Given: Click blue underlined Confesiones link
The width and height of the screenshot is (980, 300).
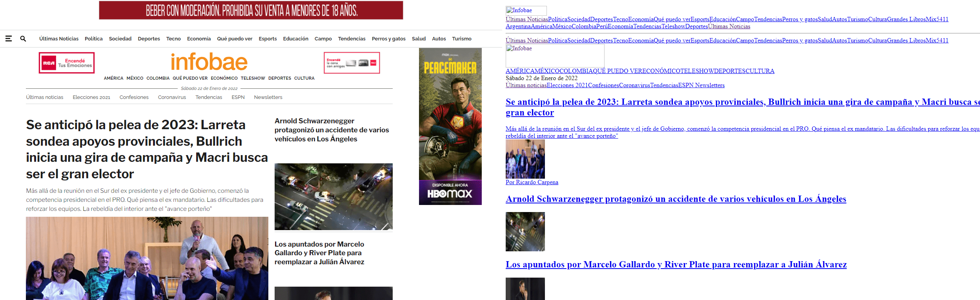Looking at the screenshot, I should 603,85.
